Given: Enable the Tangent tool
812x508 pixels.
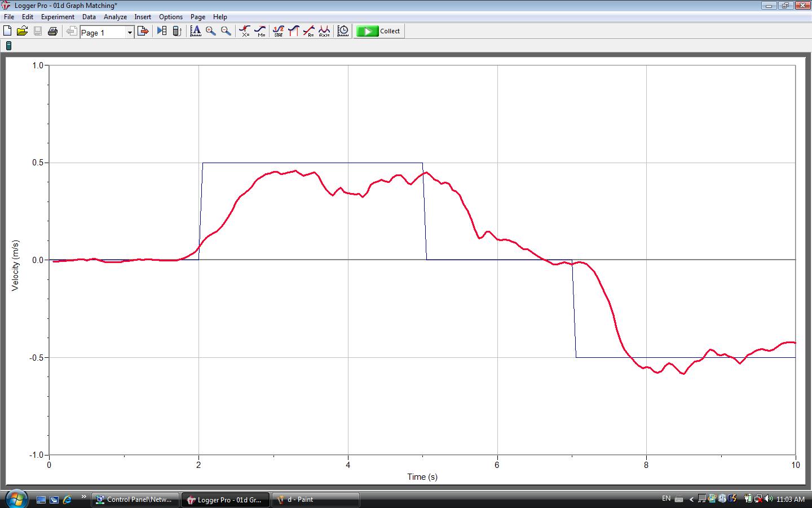Looking at the screenshot, I should 260,31.
